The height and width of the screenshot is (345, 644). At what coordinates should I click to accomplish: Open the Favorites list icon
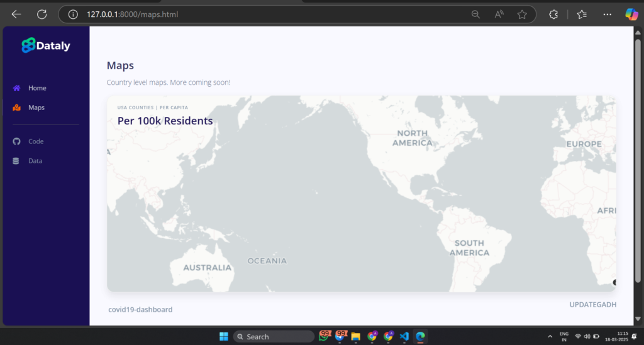click(582, 14)
